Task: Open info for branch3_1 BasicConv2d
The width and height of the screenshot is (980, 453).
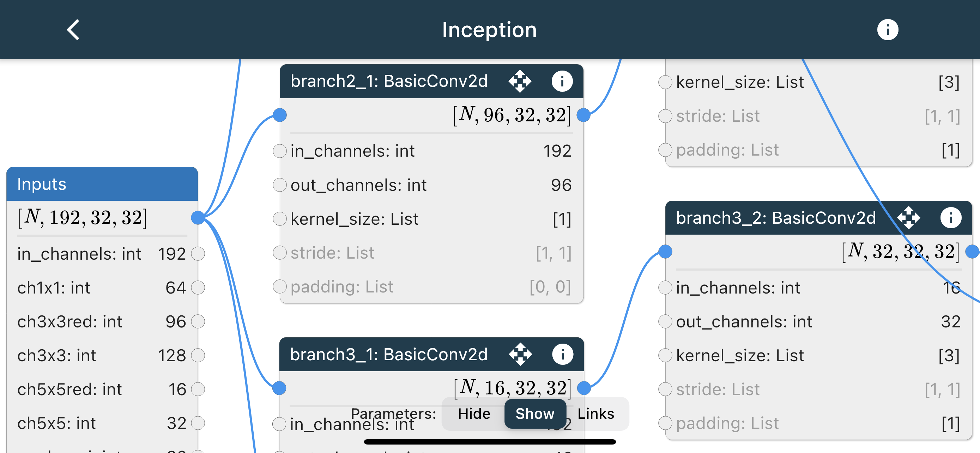Action: [x=562, y=354]
